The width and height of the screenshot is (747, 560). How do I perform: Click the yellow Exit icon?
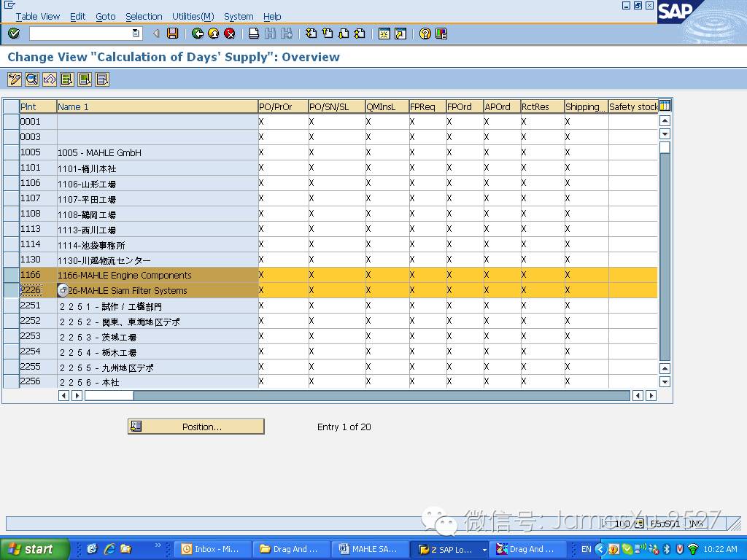point(214,34)
